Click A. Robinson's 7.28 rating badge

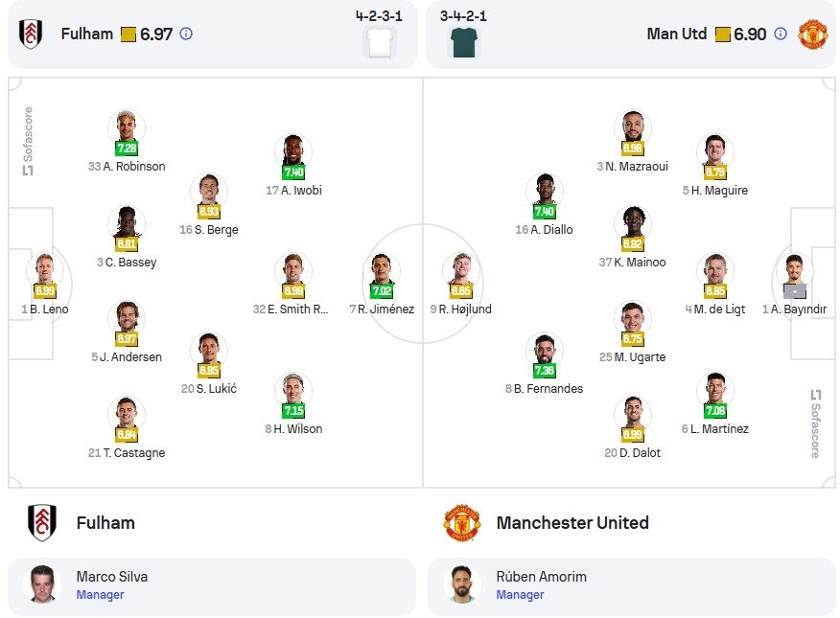coord(127,149)
